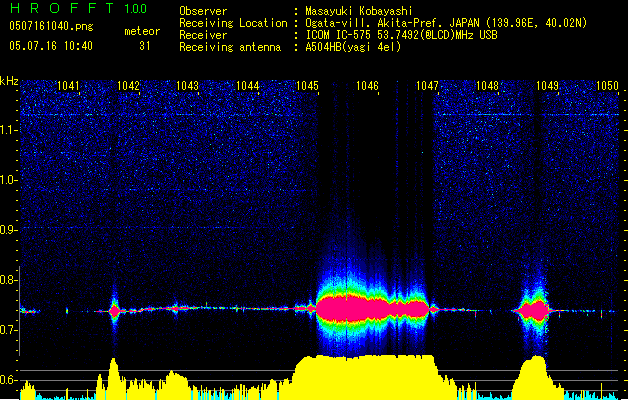Click the Ogata-vill. Akita-Pref. JAPAN location text
Screen dimensions: 629x400
pos(446,23)
